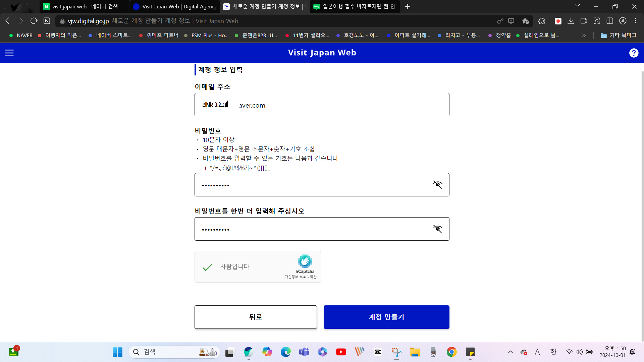The width and height of the screenshot is (644, 362).
Task: Click the address bar URL
Action: [88, 21]
